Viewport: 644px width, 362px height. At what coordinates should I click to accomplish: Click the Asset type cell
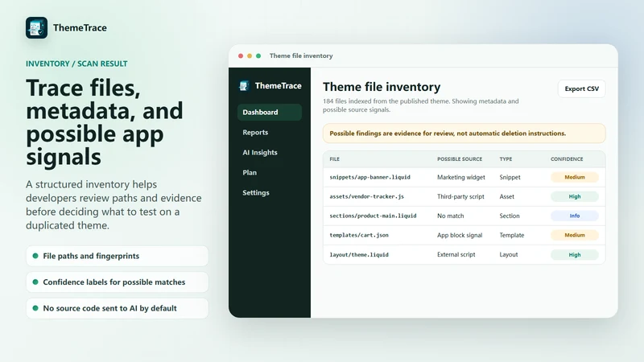tap(506, 196)
